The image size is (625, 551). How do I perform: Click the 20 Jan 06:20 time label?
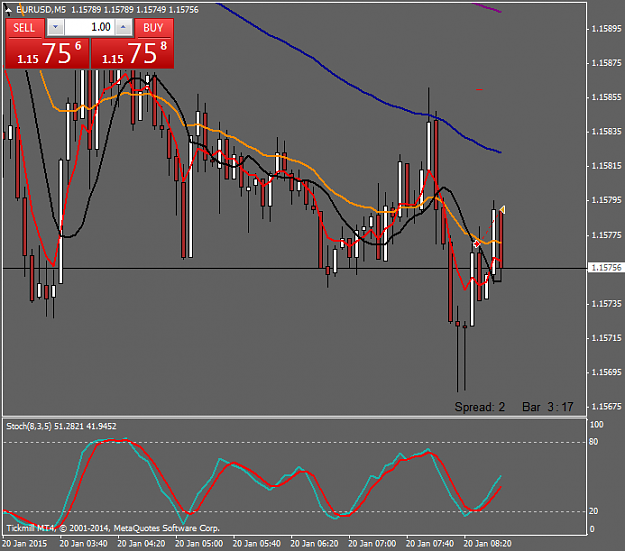[314, 543]
